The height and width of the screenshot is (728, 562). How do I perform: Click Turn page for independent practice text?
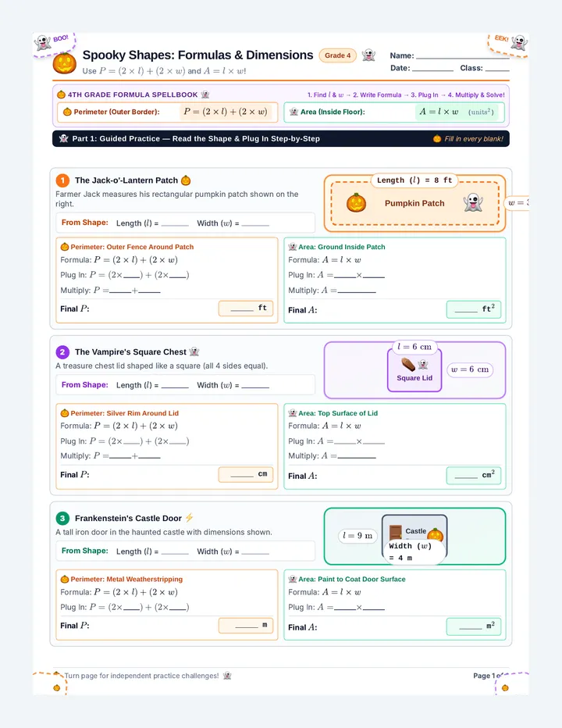141,676
